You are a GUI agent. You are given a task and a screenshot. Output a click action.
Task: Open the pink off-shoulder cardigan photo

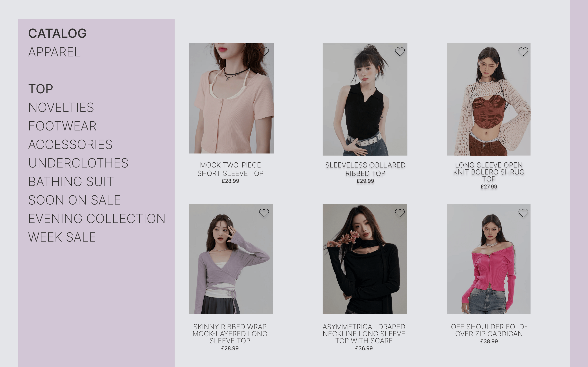point(489,259)
